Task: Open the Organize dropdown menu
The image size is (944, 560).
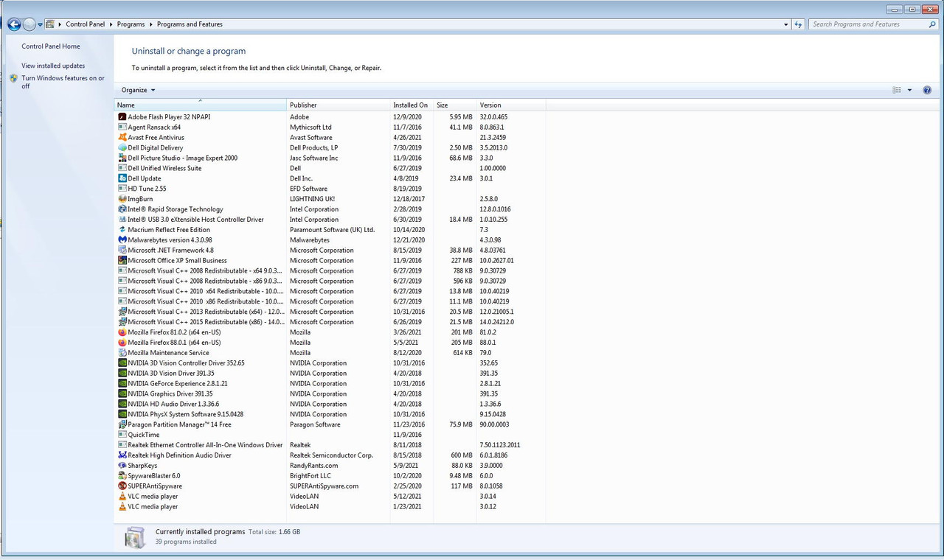Action: 137,89
